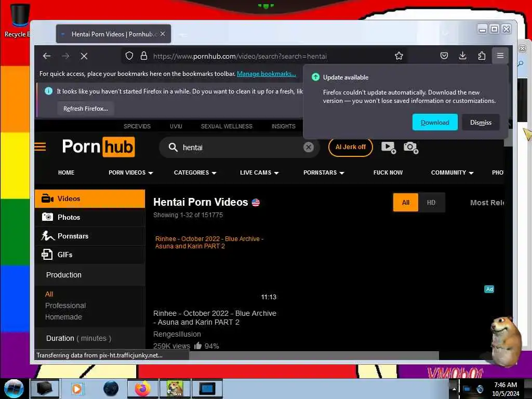The height and width of the screenshot is (399, 532).
Task: Switch to the HD quality filter
Action: click(x=431, y=203)
